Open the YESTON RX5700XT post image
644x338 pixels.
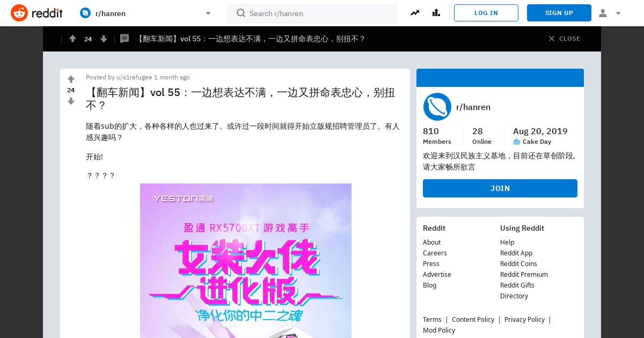[x=246, y=261]
